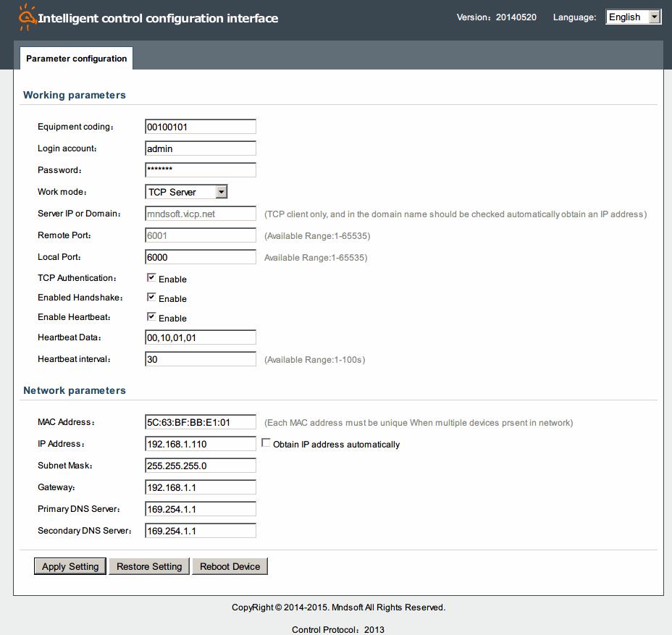672x635 pixels.
Task: Disable the Enabled Handshake checkbox
Action: point(151,298)
